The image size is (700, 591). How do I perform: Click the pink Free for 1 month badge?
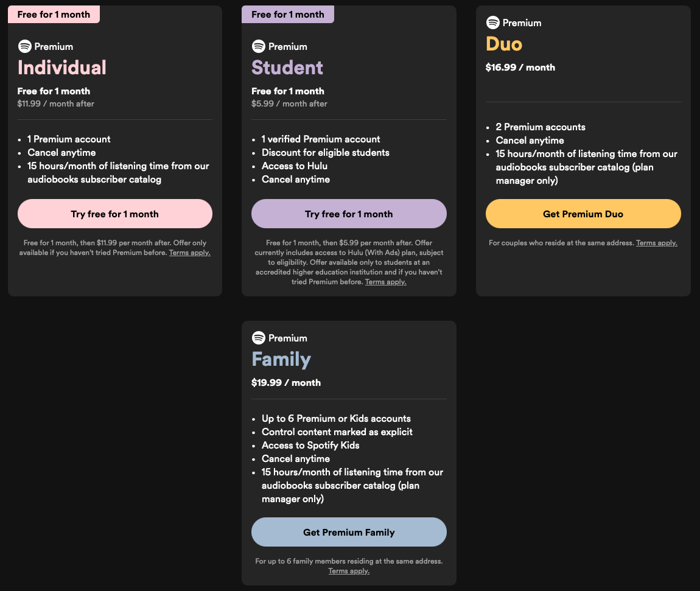[54, 14]
